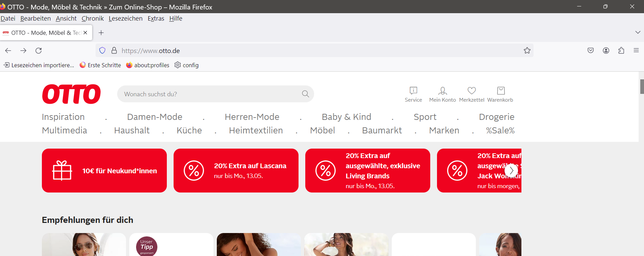Click the page vertical scrollbar thumb
The height and width of the screenshot is (256, 644).
coord(642,86)
